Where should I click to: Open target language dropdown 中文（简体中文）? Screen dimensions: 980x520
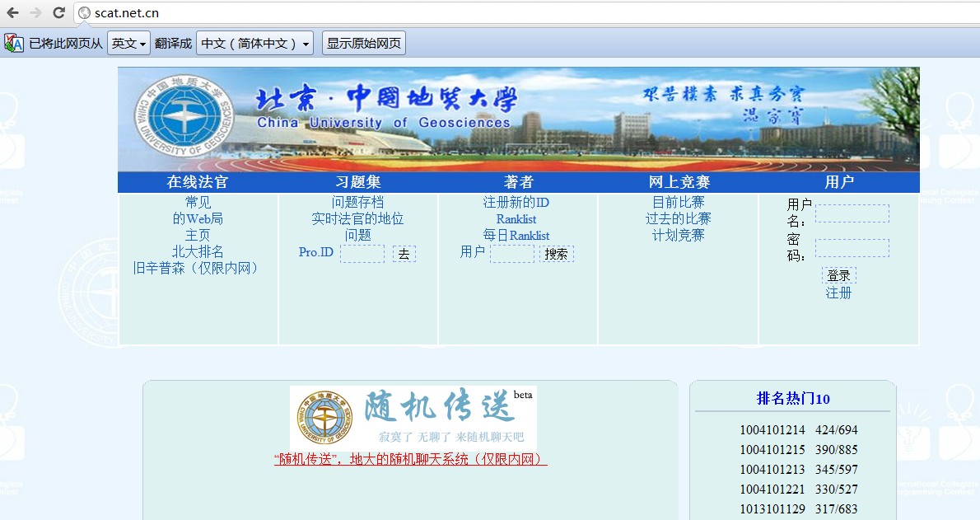click(254, 43)
